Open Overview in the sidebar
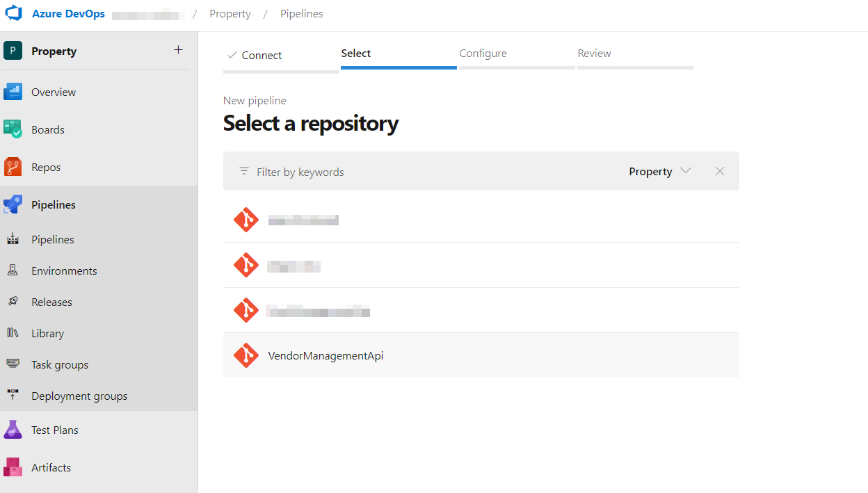868x493 pixels. point(99,92)
